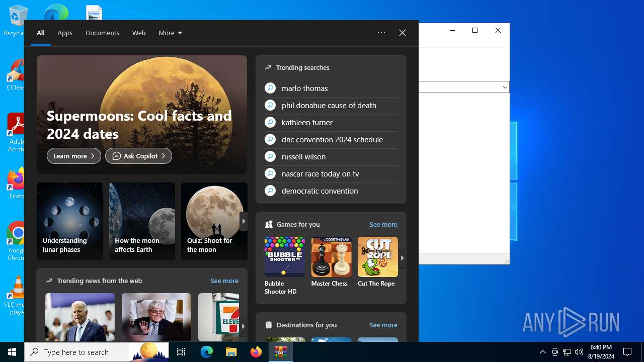Click search icon next to marlo thomas
The image size is (644, 362).
pos(270,88)
